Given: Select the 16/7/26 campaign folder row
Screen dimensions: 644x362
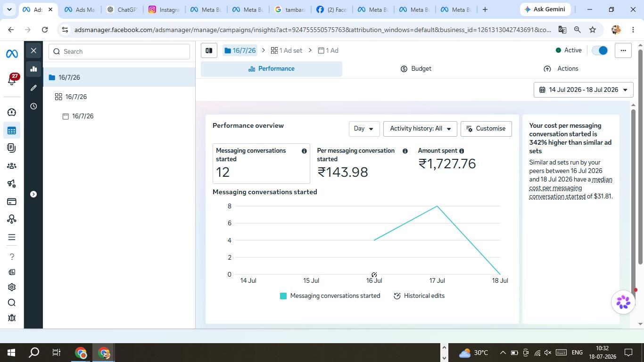Looking at the screenshot, I should click(119, 77).
